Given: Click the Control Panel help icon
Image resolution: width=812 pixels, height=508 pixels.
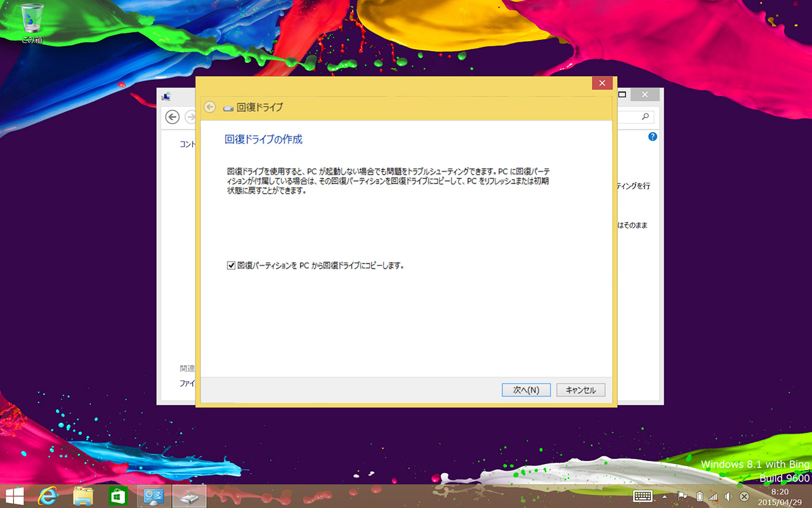Looking at the screenshot, I should 652,137.
